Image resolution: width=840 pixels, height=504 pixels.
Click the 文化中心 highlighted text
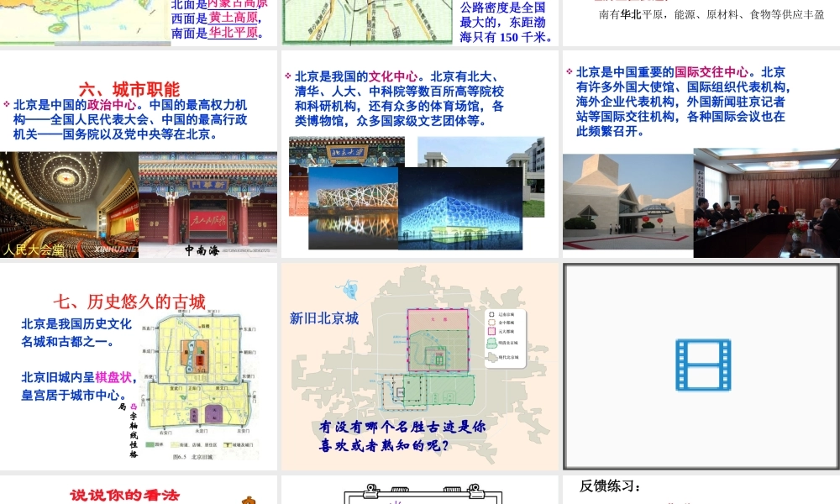pos(393,76)
